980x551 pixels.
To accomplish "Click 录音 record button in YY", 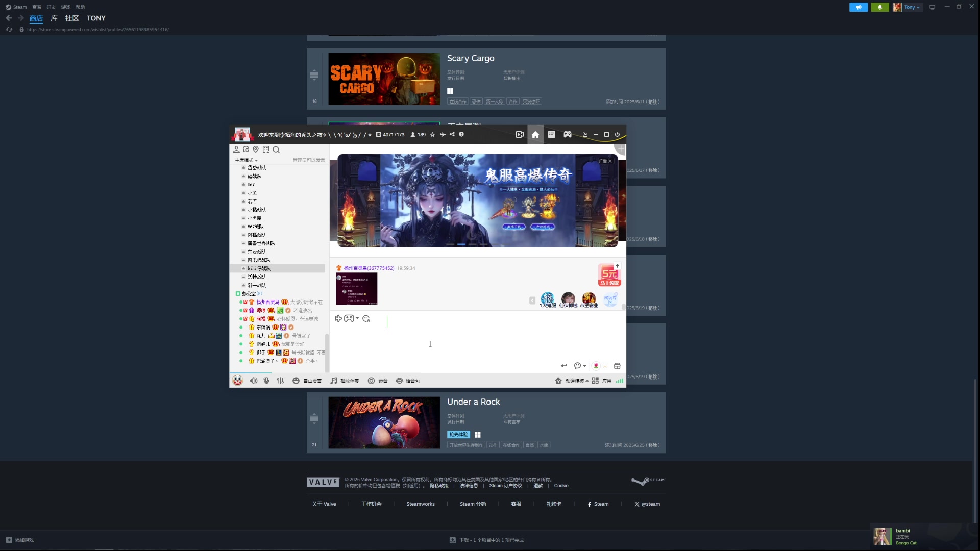I will point(378,381).
